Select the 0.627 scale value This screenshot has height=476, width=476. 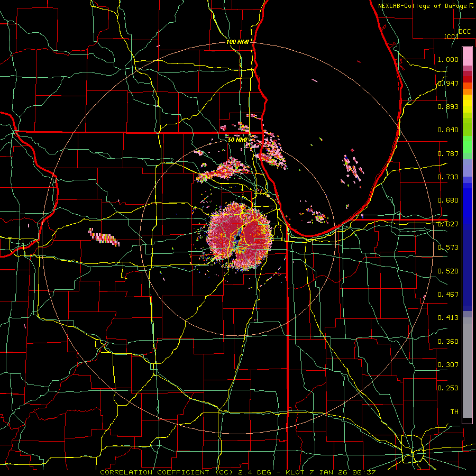pos(448,224)
